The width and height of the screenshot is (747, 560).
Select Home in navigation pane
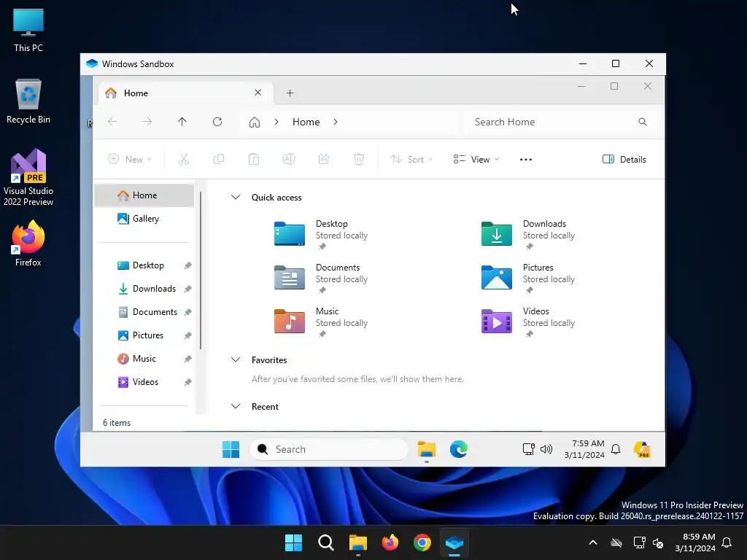tap(144, 195)
